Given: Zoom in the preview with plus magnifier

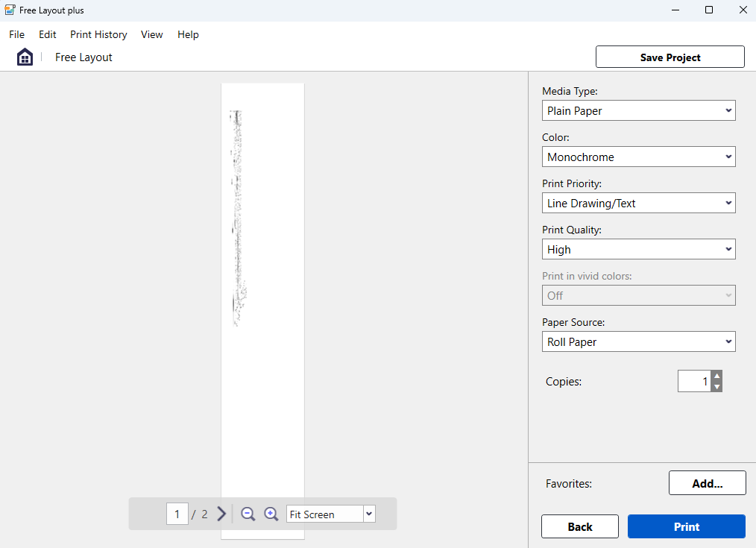Looking at the screenshot, I should [271, 514].
